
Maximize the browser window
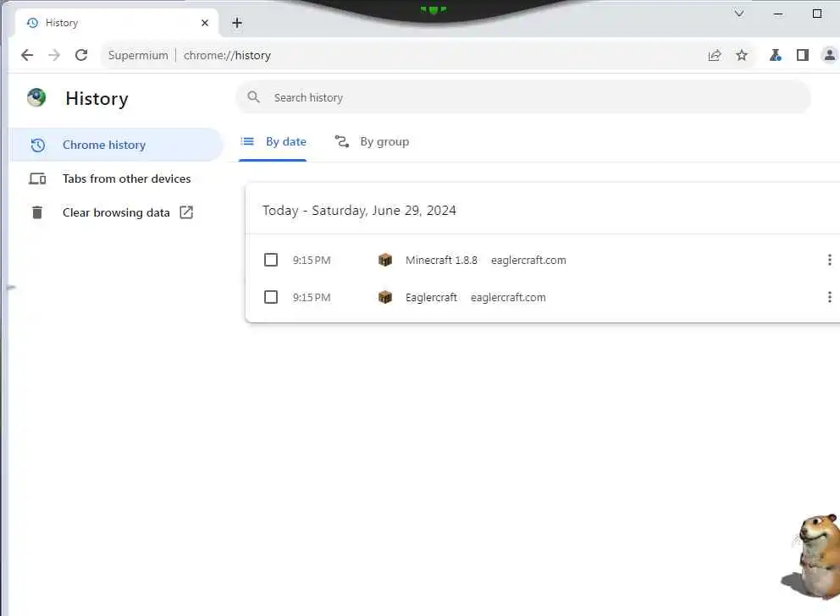click(x=817, y=14)
